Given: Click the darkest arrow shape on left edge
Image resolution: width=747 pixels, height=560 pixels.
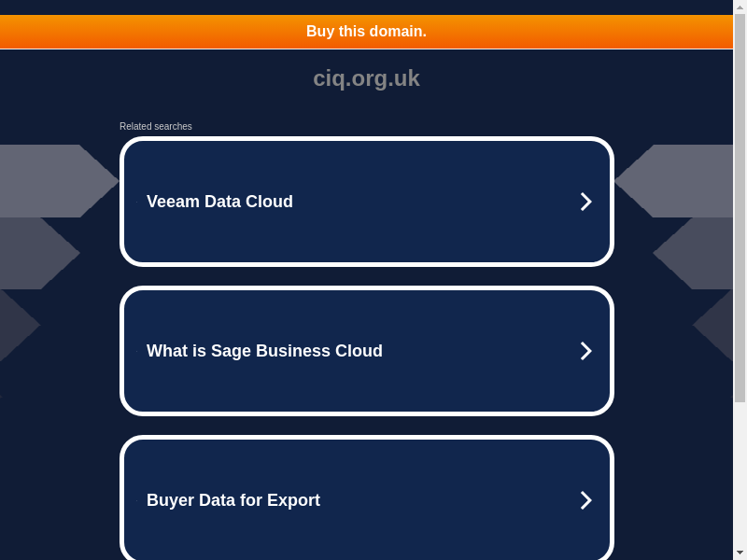Looking at the screenshot, I should pyautogui.click(x=14, y=325).
